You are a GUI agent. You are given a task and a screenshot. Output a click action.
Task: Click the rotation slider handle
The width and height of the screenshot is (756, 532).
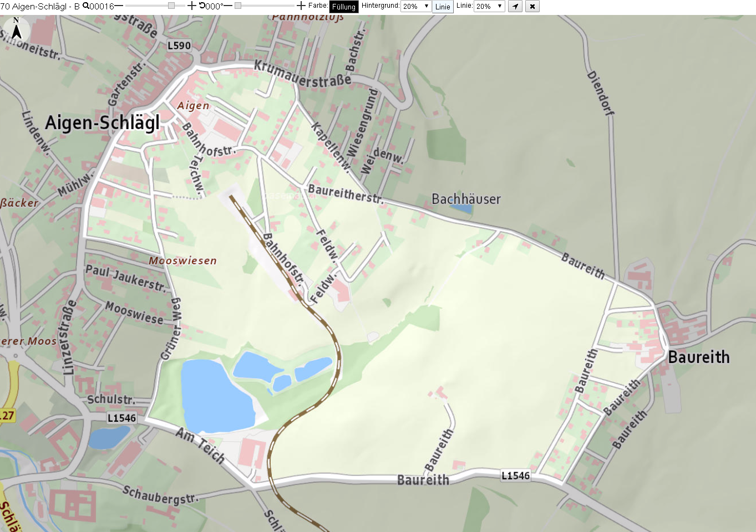(238, 6)
